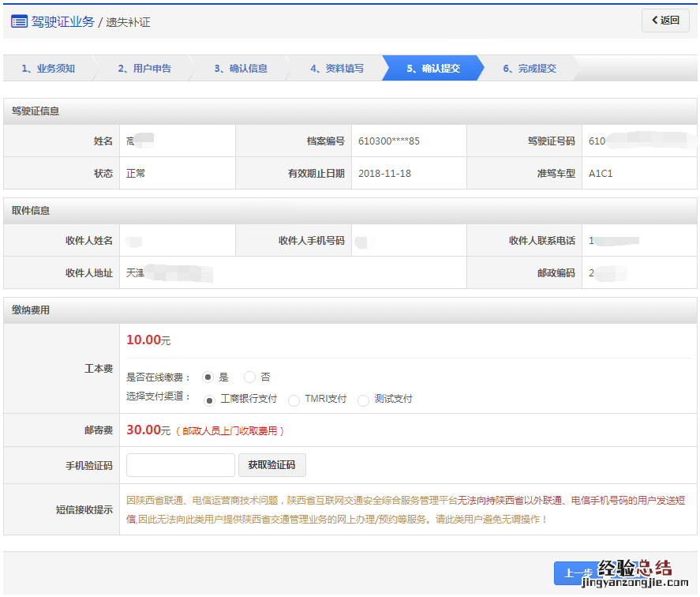Select 是 for online payment
The image size is (700, 597).
208,377
